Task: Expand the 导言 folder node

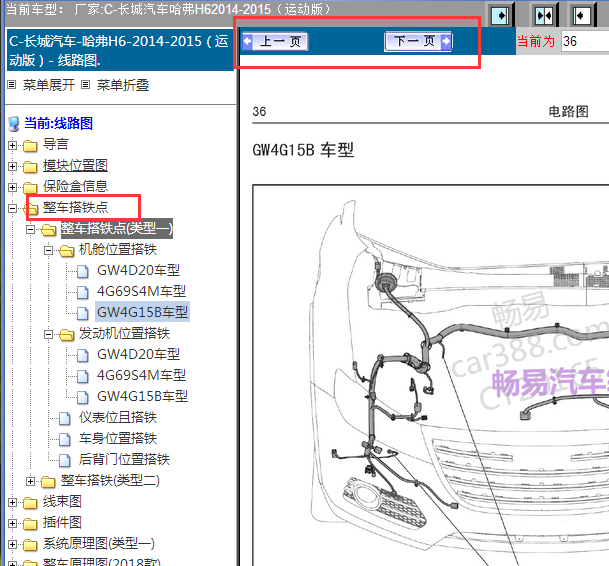Action: (12, 145)
